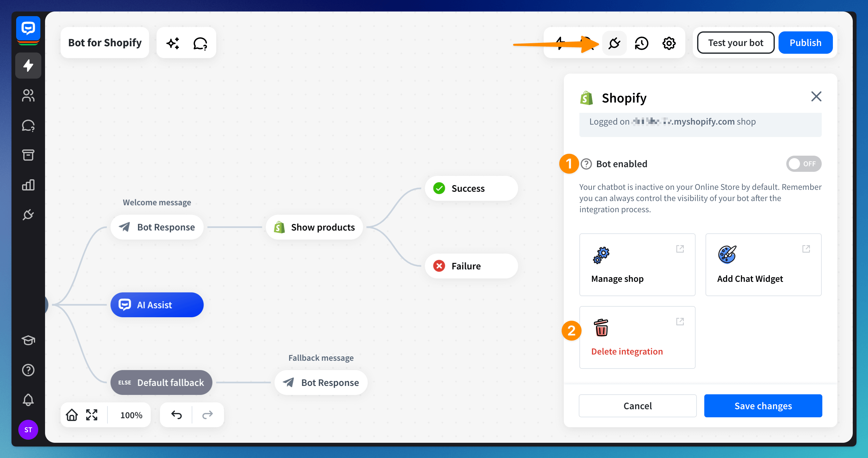Open the Archives box icon in sidebar
This screenshot has width=868, height=458.
click(x=28, y=155)
